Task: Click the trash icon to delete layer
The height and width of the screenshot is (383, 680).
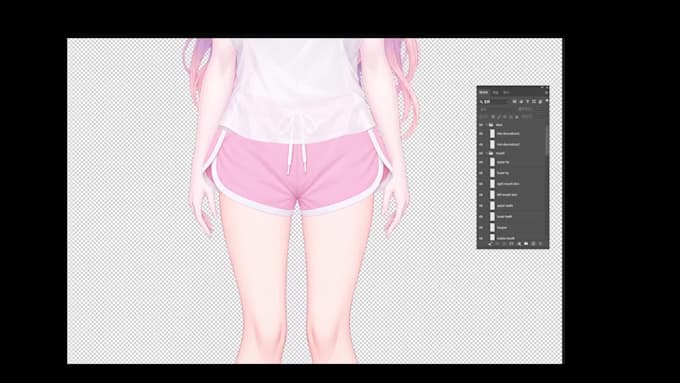Action: [x=540, y=244]
